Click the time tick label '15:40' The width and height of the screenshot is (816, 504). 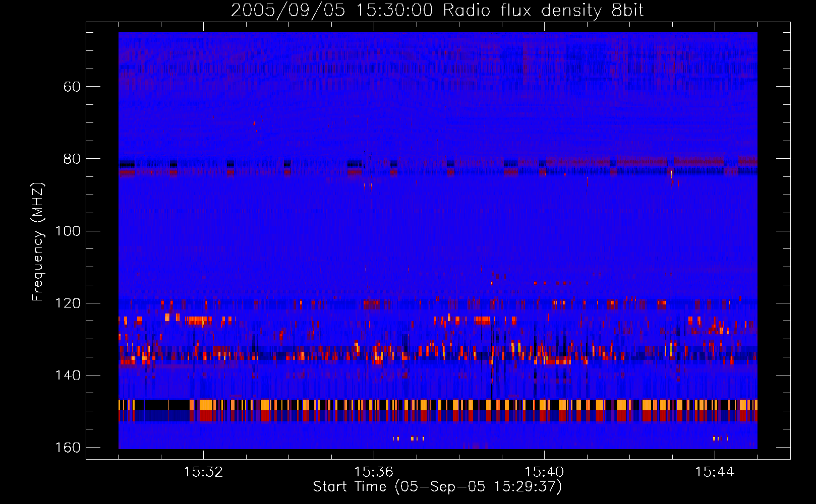(x=544, y=472)
